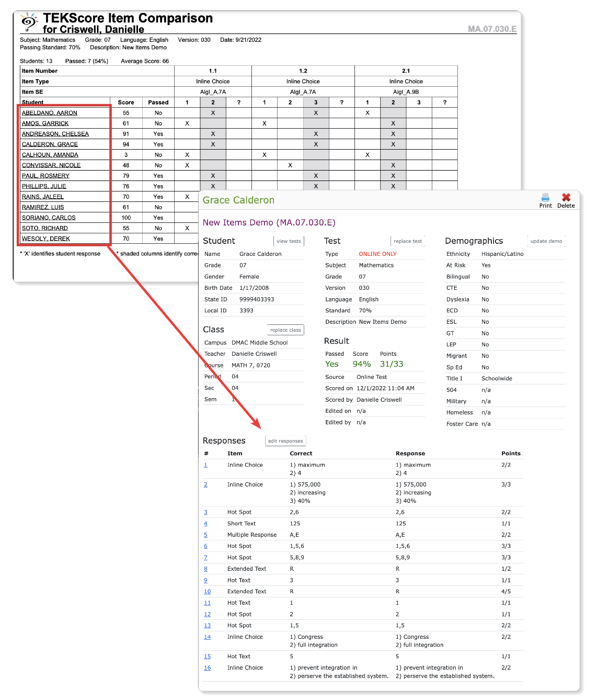This screenshot has height=700, width=597.
Task: Click the New Items Demo (MA.07.030.E) heading
Action: coord(269,223)
